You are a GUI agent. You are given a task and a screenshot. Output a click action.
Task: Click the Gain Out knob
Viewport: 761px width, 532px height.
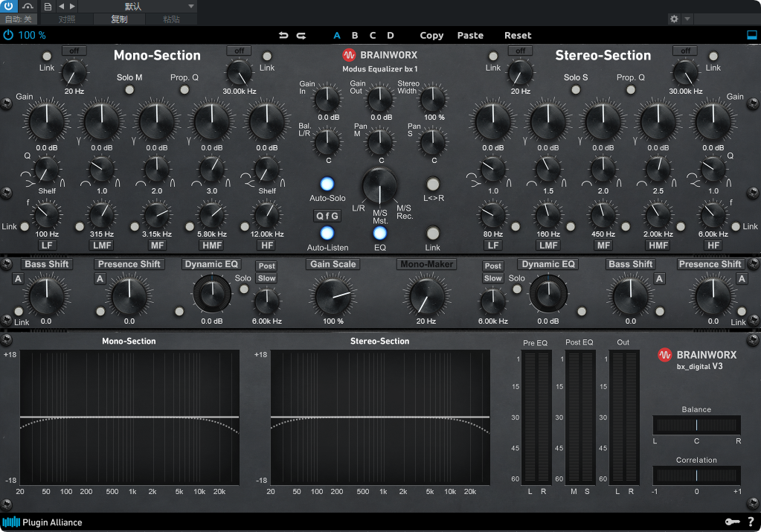[381, 99]
